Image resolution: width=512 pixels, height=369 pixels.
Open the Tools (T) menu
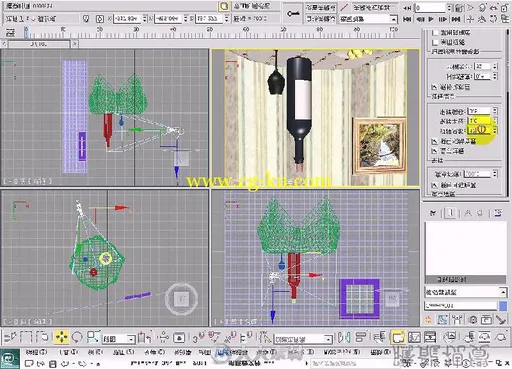pyautogui.click(x=69, y=352)
